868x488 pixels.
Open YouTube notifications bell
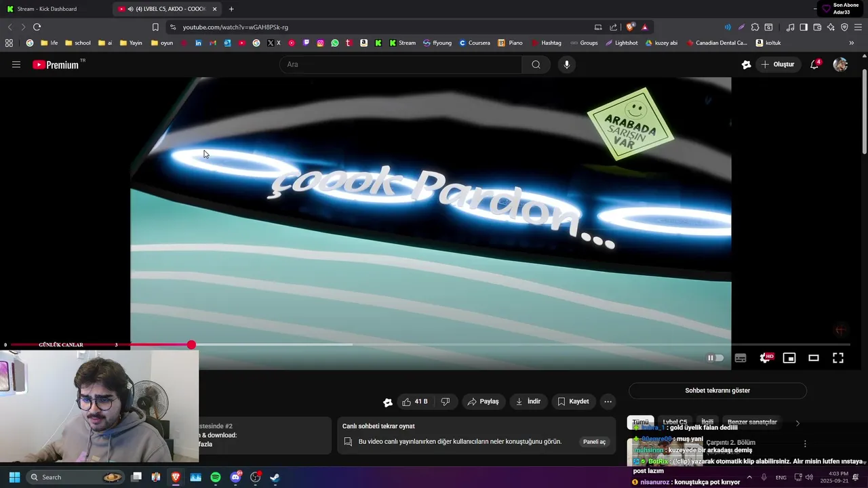814,64
